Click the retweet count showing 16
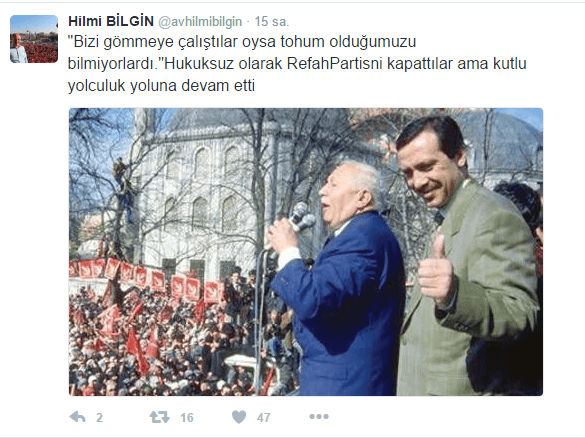 click(187, 417)
